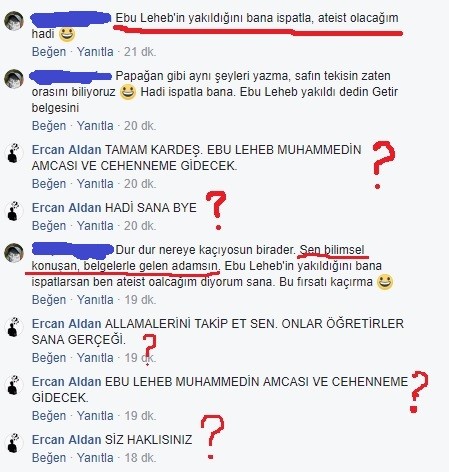Like the Dur dur nereye kaçıyosun comment
The width and height of the screenshot is (449, 472).
(x=49, y=300)
